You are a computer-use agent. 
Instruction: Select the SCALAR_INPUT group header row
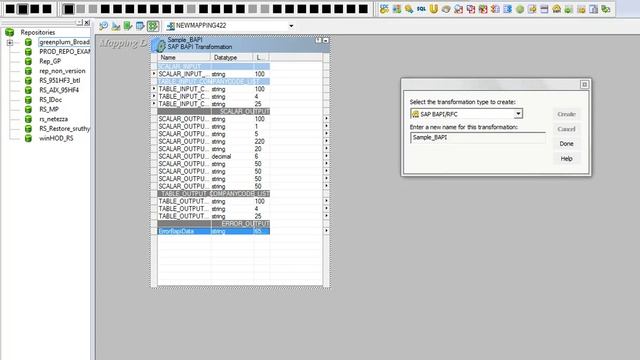pos(213,67)
